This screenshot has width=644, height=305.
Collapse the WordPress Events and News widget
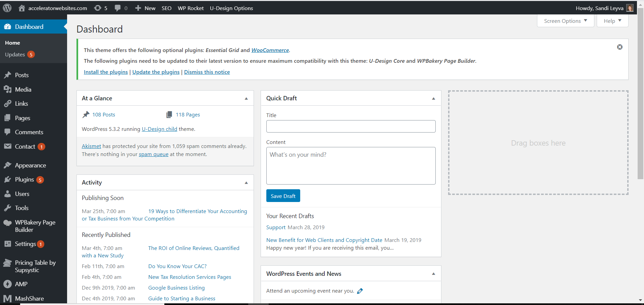(x=433, y=274)
